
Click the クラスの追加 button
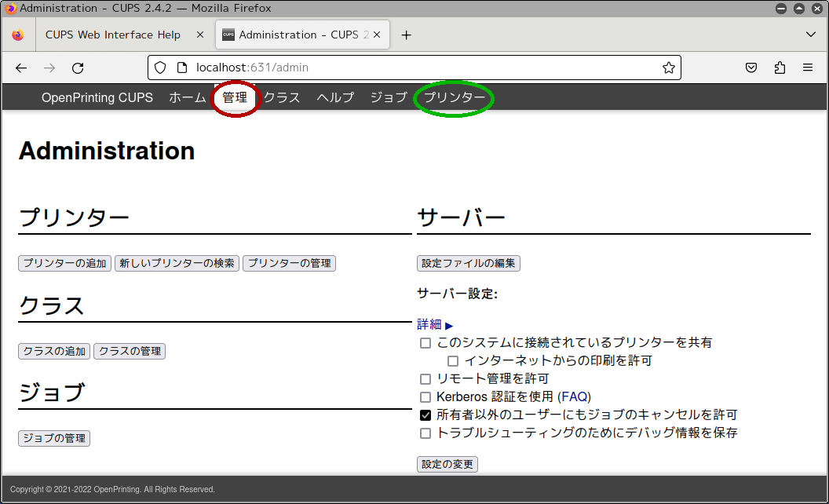point(54,351)
